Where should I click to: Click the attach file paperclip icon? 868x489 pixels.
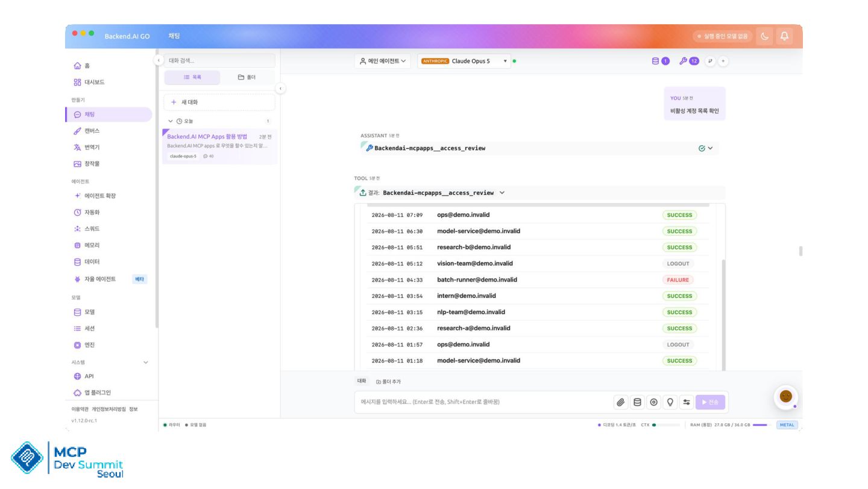tap(620, 402)
